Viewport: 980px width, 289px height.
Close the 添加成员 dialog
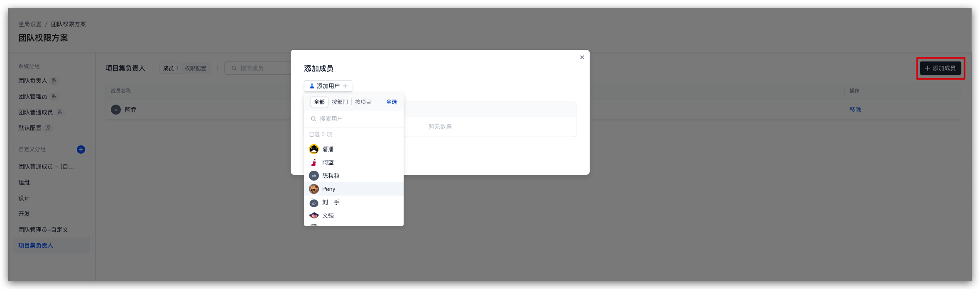click(x=582, y=57)
